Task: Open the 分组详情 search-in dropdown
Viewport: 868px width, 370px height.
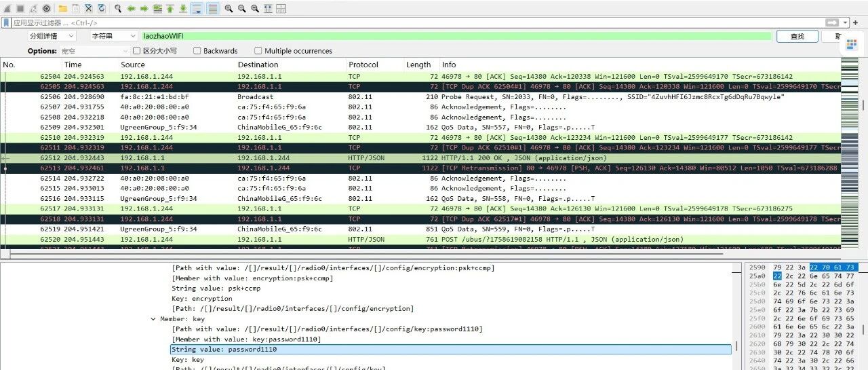Action: (52, 36)
